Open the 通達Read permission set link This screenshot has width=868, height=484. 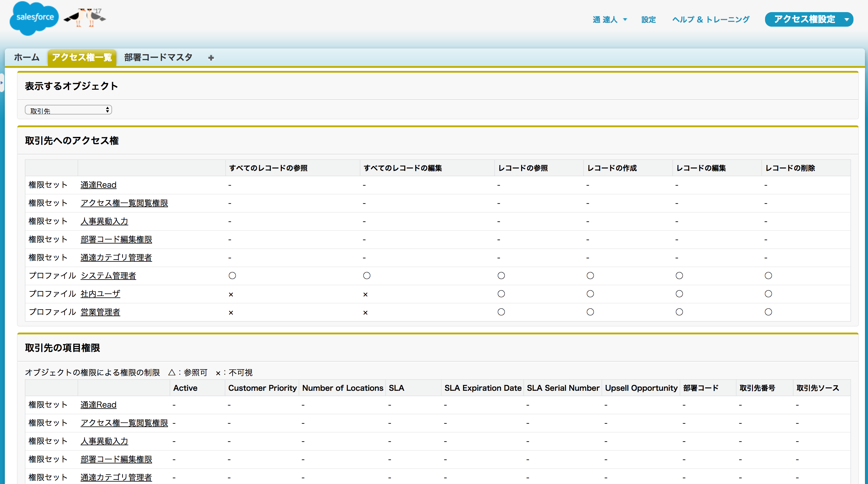[x=98, y=185]
